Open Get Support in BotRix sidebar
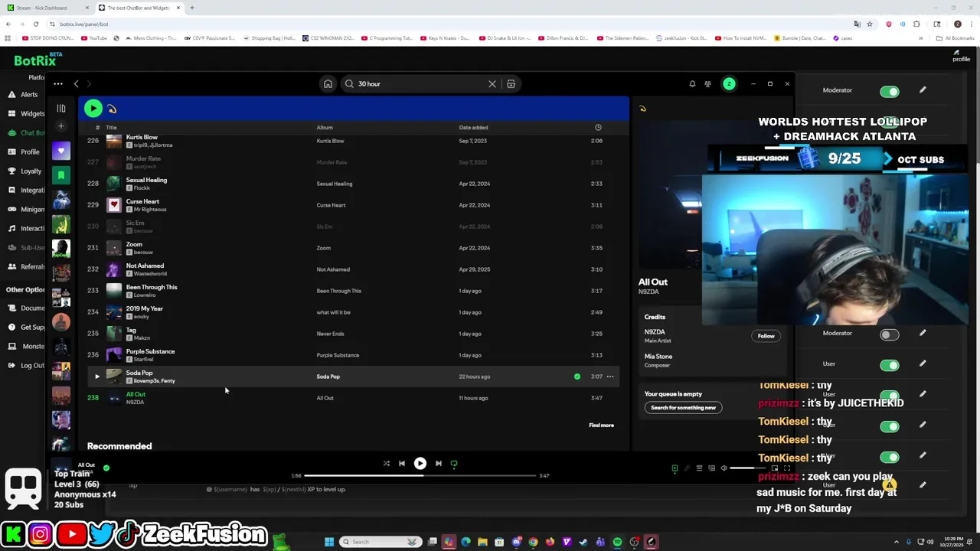The width and height of the screenshot is (980, 551). tap(26, 328)
